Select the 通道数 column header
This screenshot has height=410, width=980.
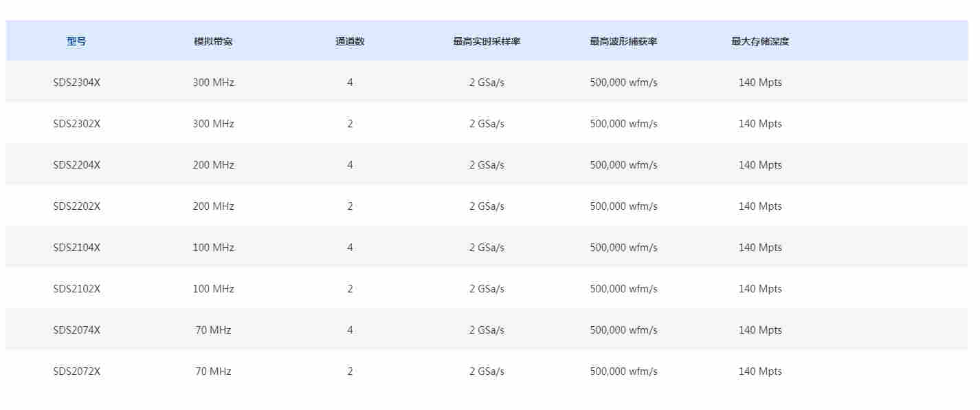[x=350, y=41]
